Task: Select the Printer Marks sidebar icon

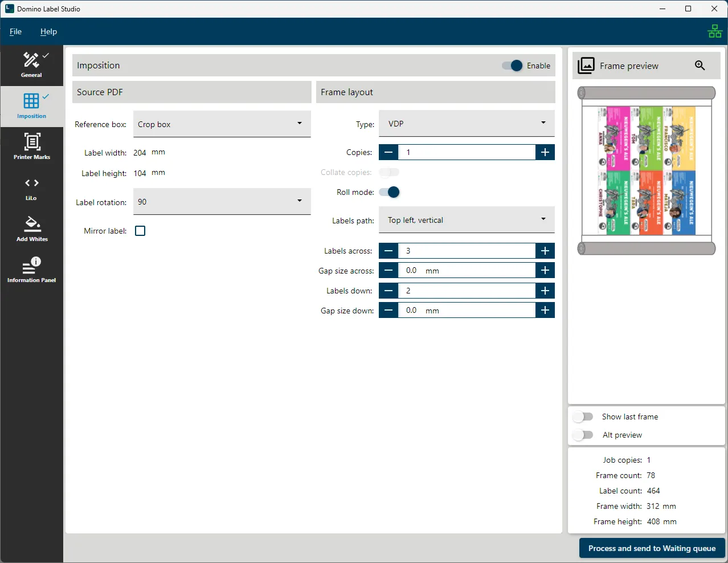Action: click(31, 146)
